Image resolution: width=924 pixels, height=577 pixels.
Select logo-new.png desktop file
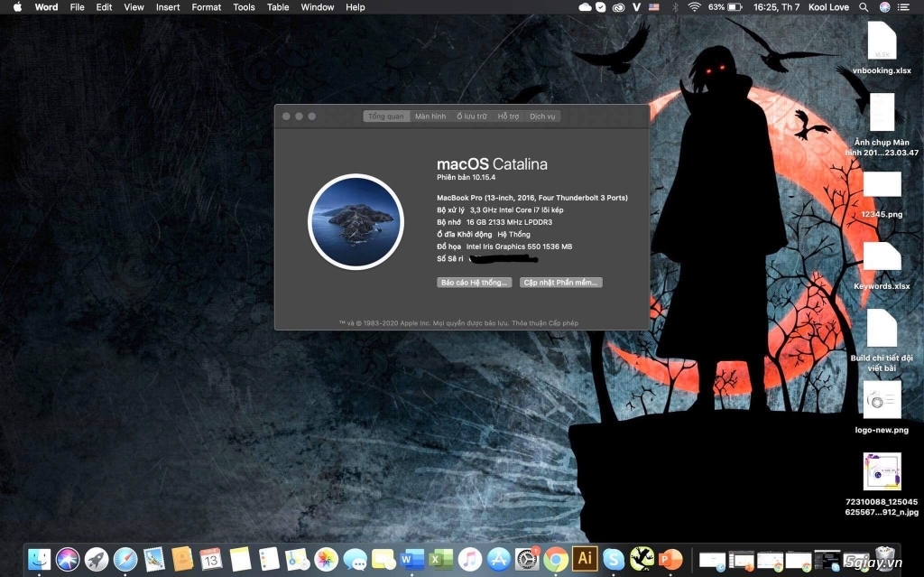tap(882, 407)
